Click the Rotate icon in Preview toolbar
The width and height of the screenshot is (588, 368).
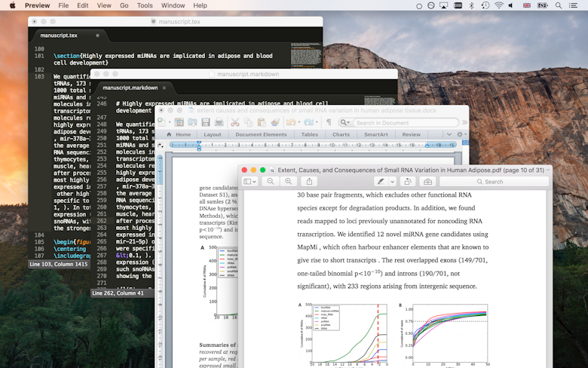pyautogui.click(x=408, y=182)
